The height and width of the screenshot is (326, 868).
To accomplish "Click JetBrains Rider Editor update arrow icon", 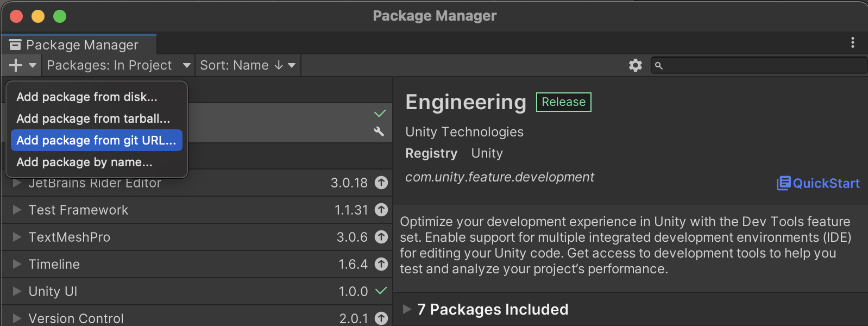I will coord(382,183).
